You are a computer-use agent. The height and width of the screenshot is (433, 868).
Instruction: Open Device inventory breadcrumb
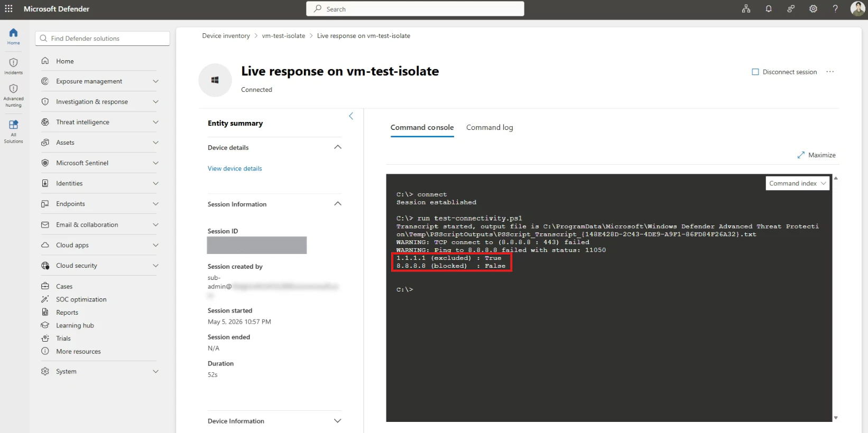point(226,36)
